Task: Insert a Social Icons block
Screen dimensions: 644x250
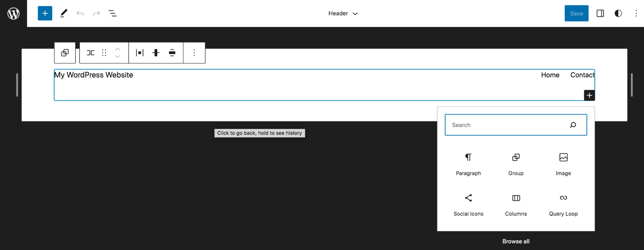Action: (x=468, y=205)
